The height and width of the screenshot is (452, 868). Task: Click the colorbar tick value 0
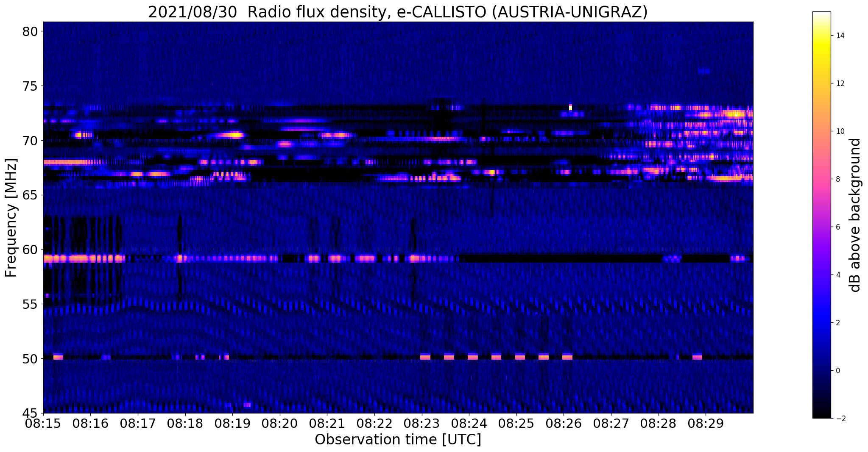point(837,371)
